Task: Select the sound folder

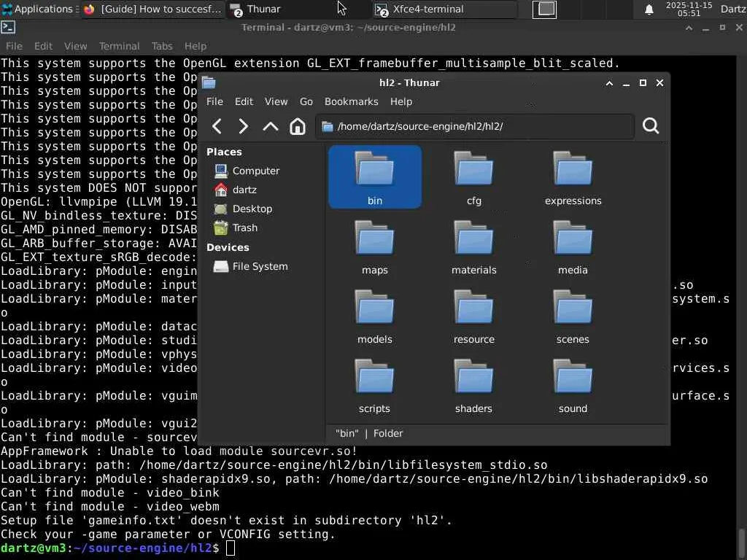Action: point(573,386)
